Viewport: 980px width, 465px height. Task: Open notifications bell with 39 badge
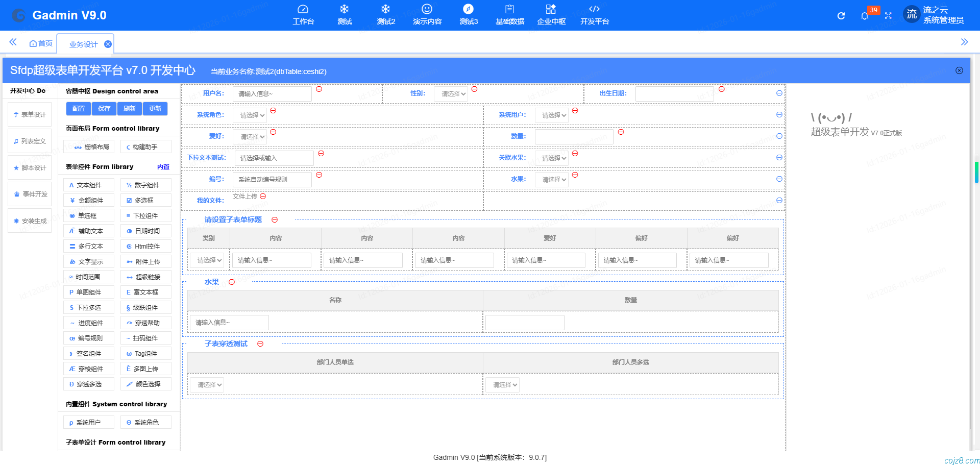(x=864, y=16)
